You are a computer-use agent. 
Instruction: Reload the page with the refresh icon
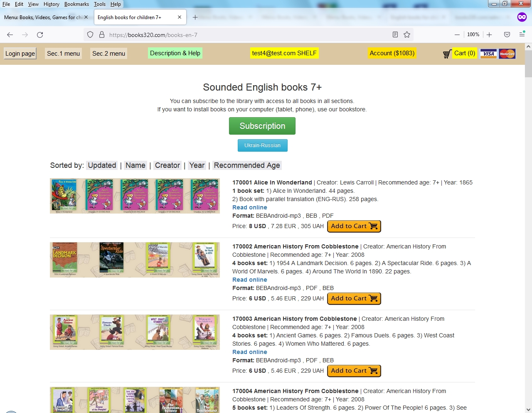tap(40, 35)
